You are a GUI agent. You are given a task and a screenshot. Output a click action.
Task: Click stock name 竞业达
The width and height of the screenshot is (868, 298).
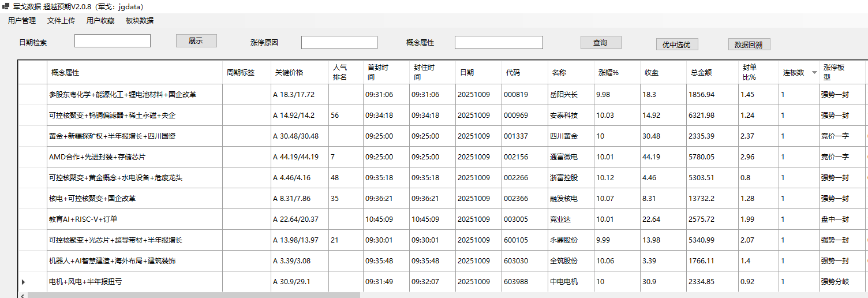[x=560, y=219]
